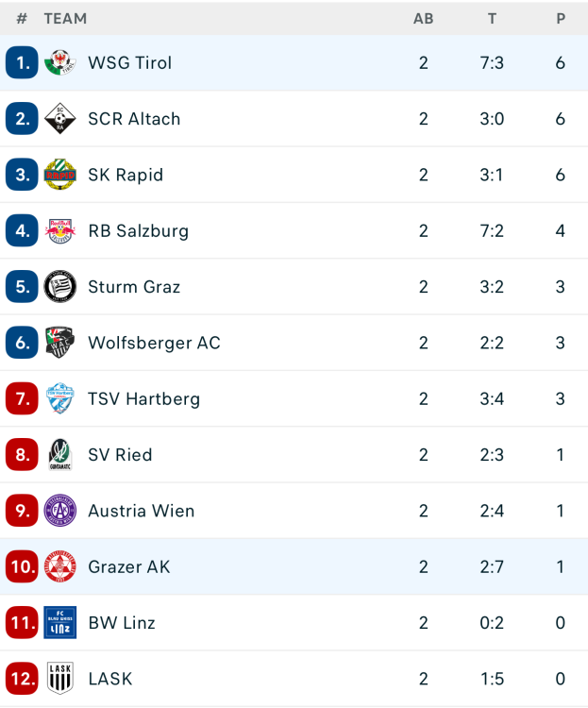Screen dimensions: 588x708
Task: Click the TEAM column header
Action: point(65,18)
